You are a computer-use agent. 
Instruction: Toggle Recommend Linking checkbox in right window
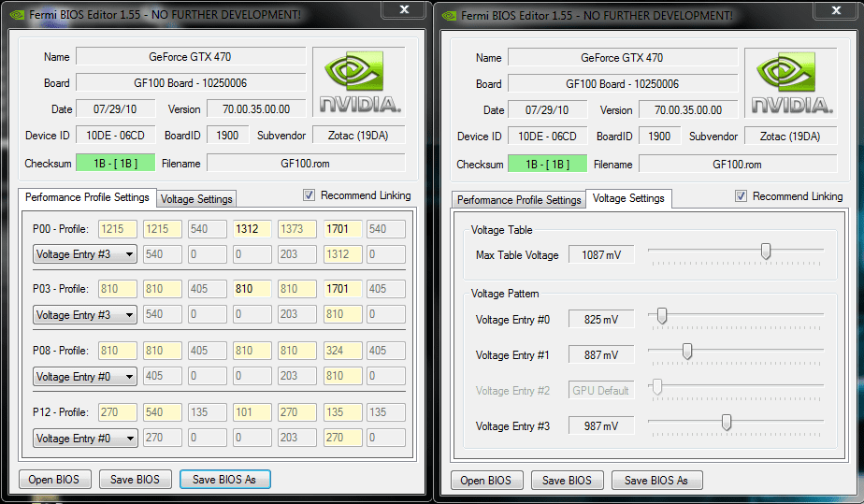pyautogui.click(x=742, y=196)
